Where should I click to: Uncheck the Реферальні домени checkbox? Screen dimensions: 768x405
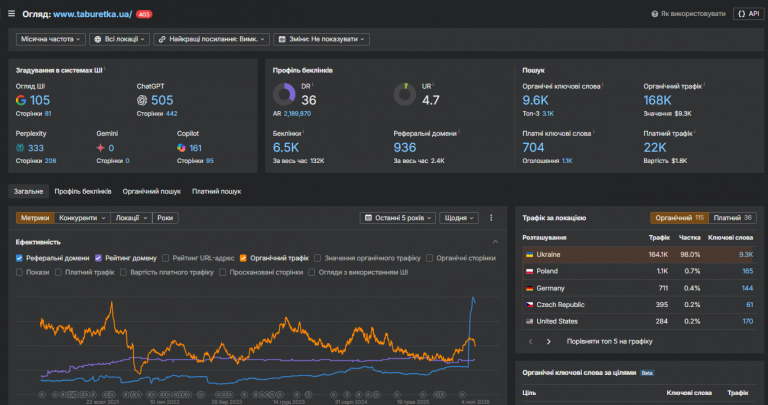(20, 258)
